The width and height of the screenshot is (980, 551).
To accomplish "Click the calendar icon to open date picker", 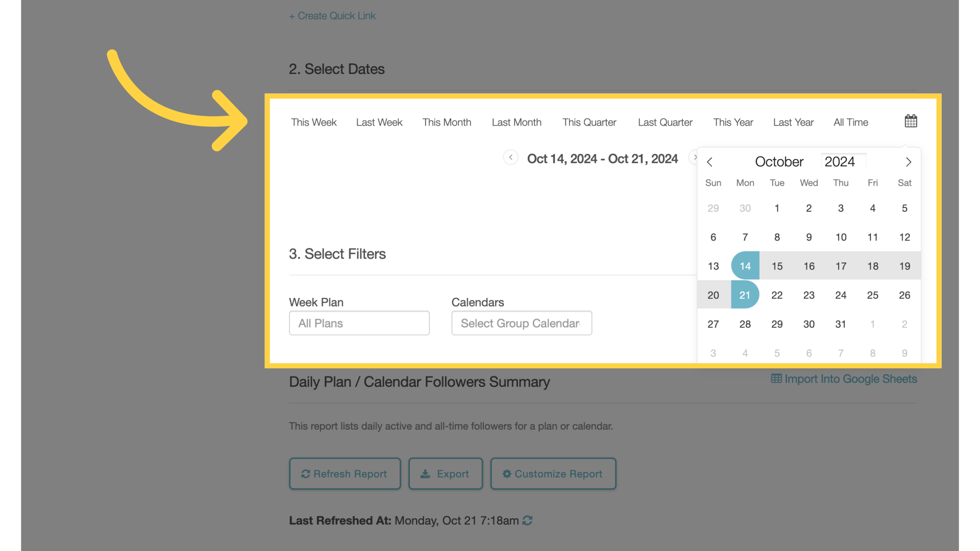I will (910, 121).
